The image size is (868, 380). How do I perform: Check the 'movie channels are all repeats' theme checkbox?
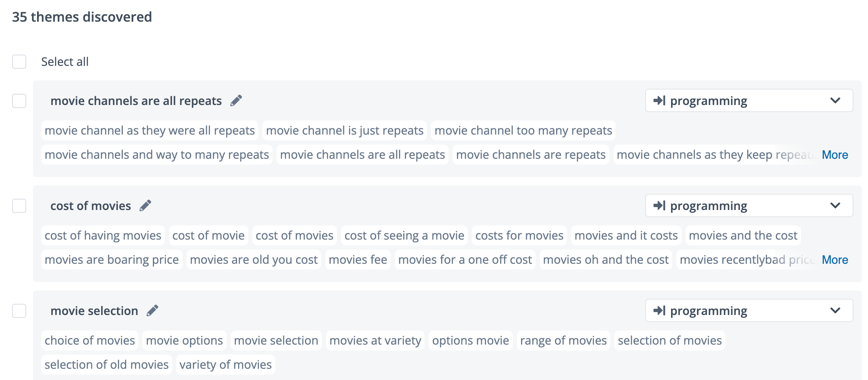tap(19, 100)
